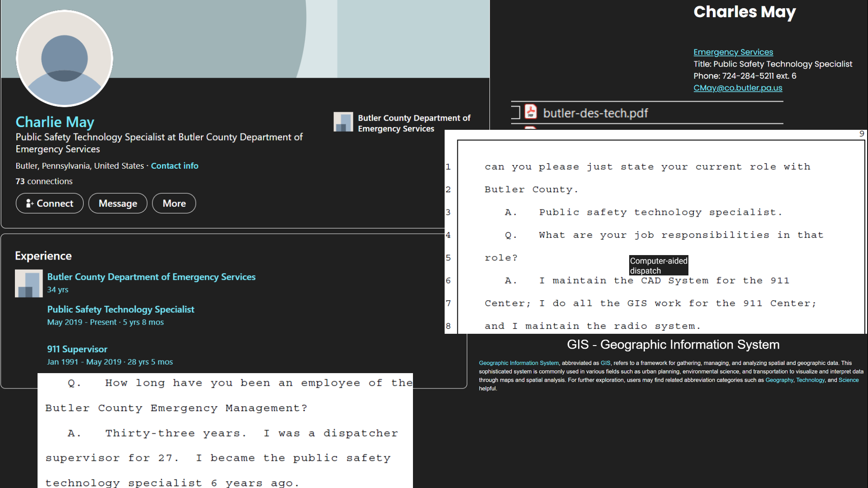Click the Butler County company logo near header
The width and height of the screenshot is (868, 488).
[343, 122]
